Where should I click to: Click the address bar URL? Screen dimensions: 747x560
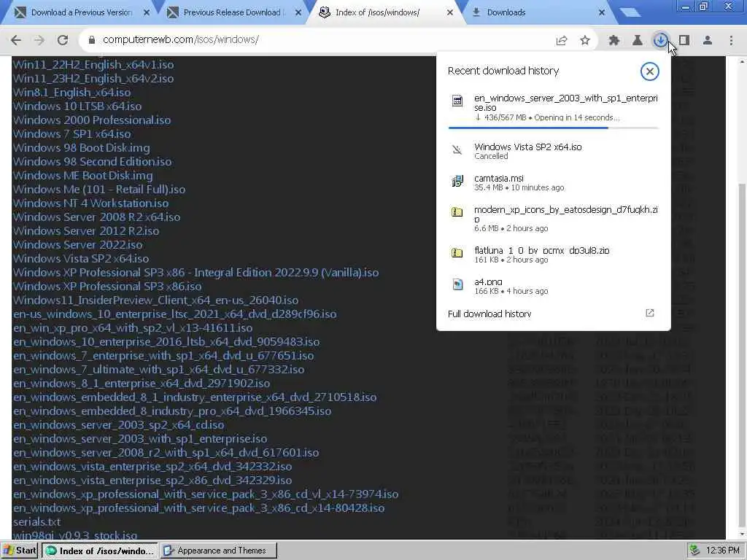[181, 39]
